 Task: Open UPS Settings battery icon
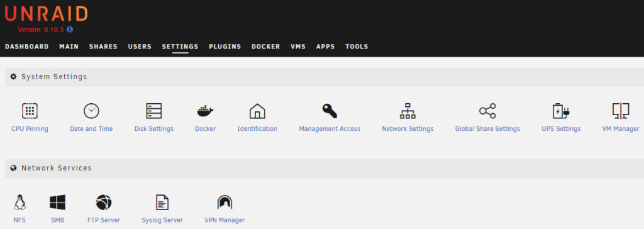pos(561,111)
